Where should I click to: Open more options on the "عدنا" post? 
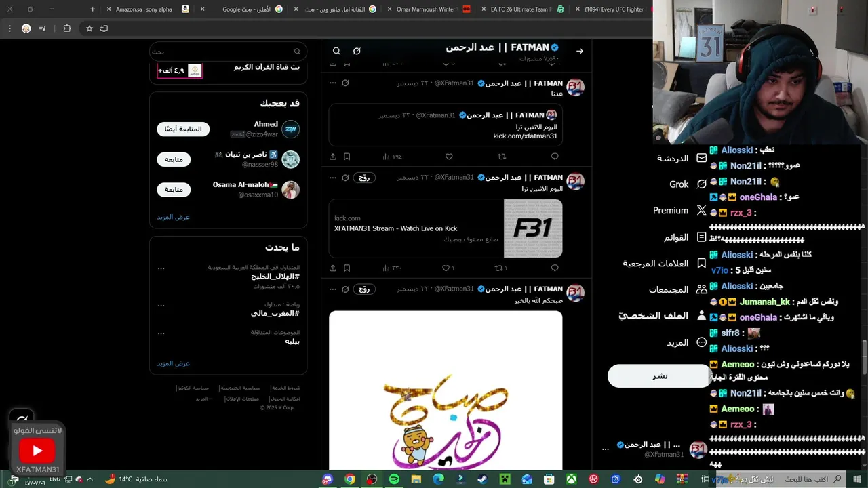[332, 83]
